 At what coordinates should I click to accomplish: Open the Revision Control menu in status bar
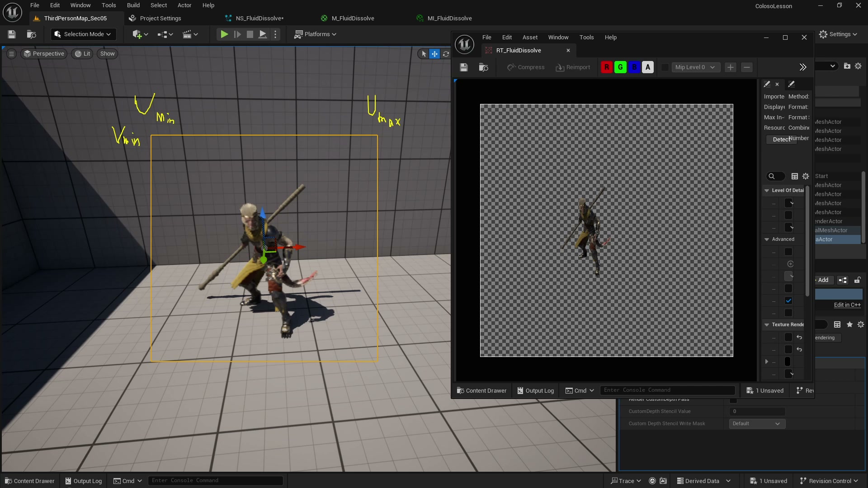(829, 481)
